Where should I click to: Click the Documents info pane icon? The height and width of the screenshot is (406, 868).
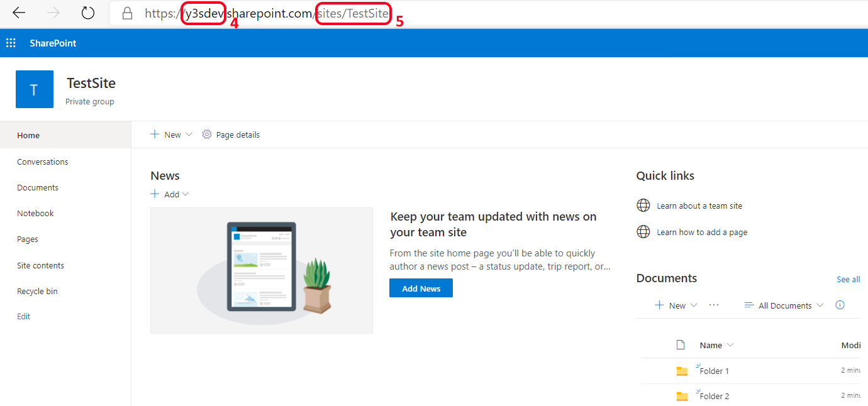[840, 305]
